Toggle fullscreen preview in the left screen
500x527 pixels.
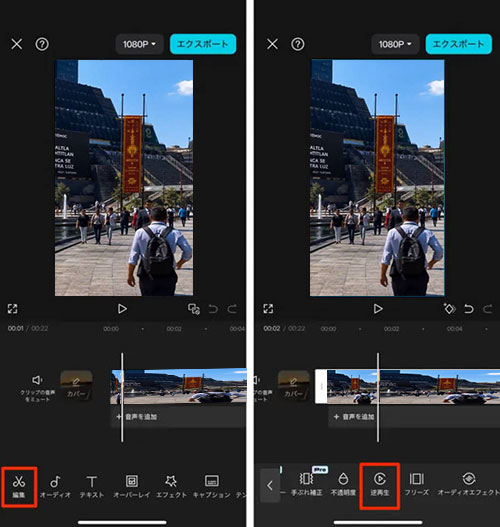[x=12, y=309]
